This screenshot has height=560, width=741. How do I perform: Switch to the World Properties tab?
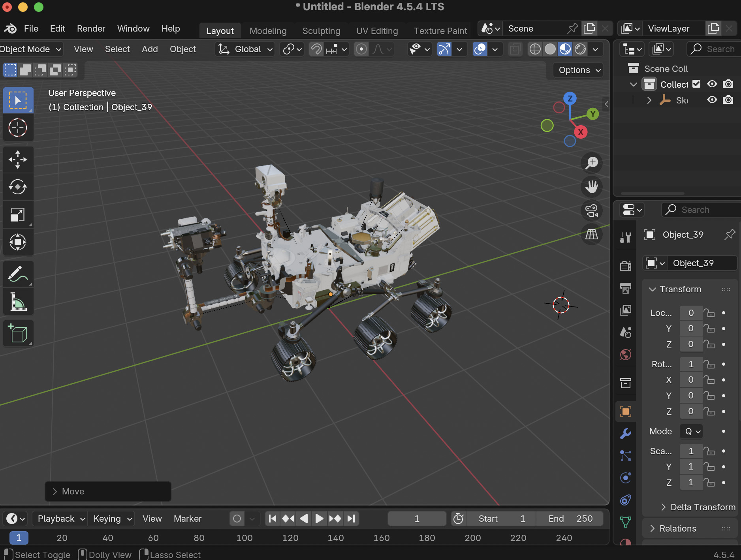625,355
